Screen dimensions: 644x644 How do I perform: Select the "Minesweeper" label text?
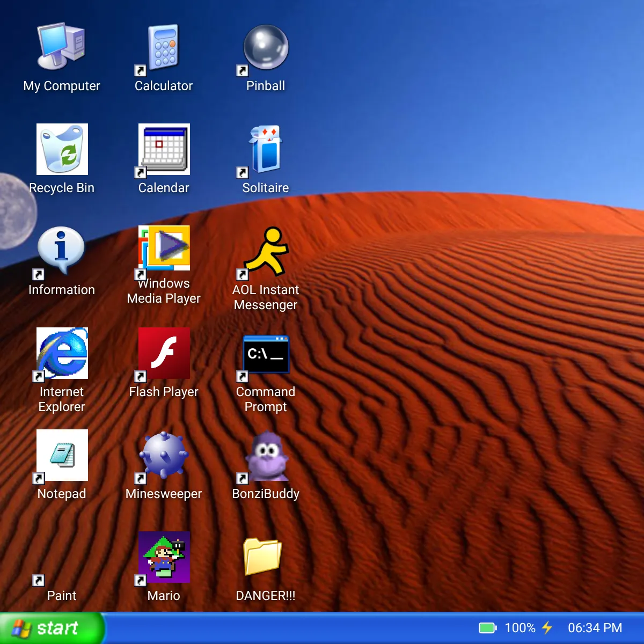point(164,494)
